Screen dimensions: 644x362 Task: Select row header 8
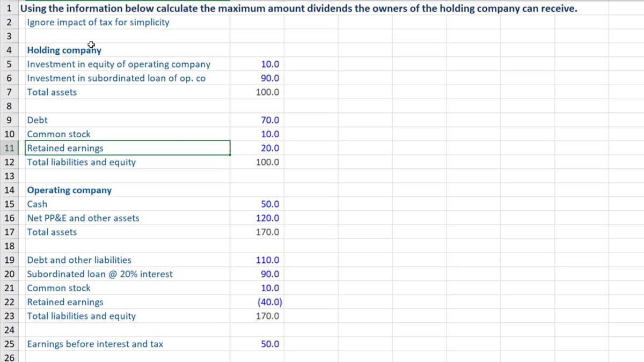click(x=9, y=106)
